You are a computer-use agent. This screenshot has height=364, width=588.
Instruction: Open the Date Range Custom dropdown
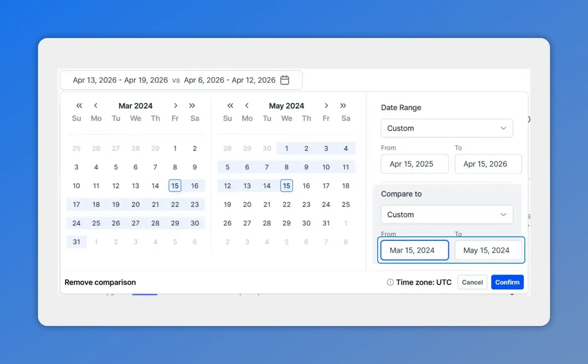click(447, 128)
